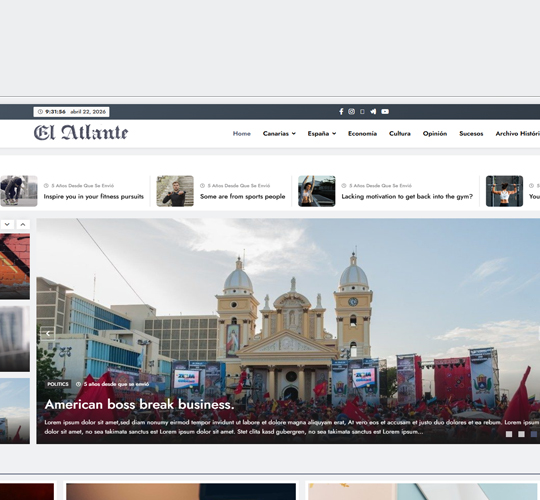This screenshot has width=540, height=500.
Task: Click the small square icon between Instagram and Telegram
Action: click(362, 112)
